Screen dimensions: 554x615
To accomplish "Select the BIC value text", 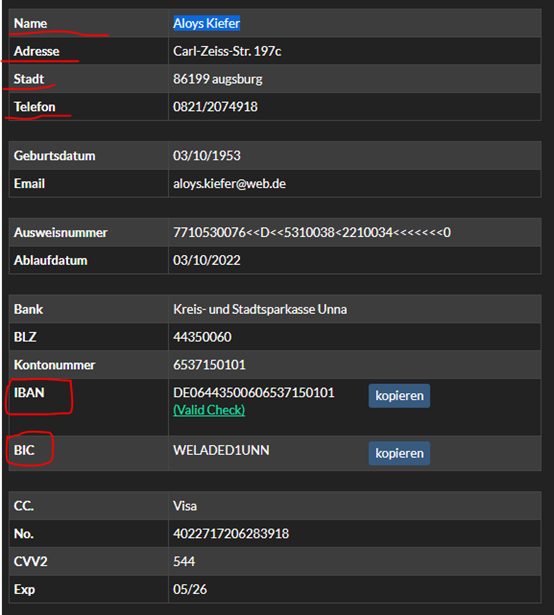I will point(221,450).
